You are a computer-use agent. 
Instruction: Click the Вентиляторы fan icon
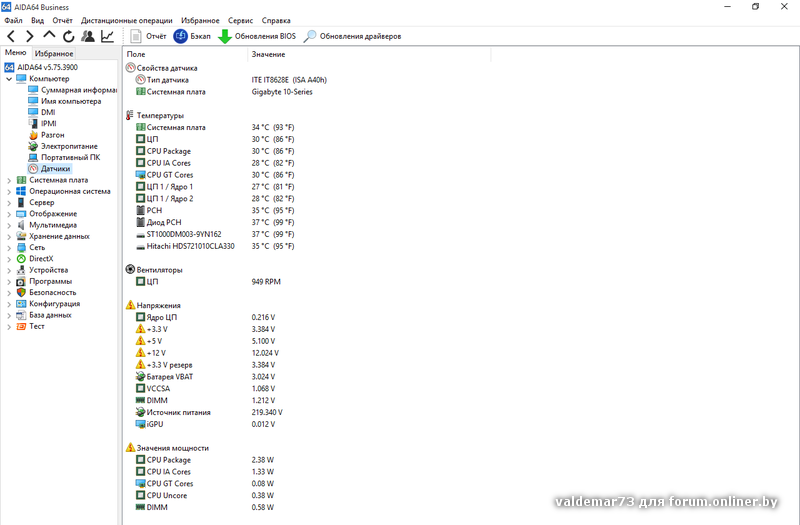[x=131, y=269]
